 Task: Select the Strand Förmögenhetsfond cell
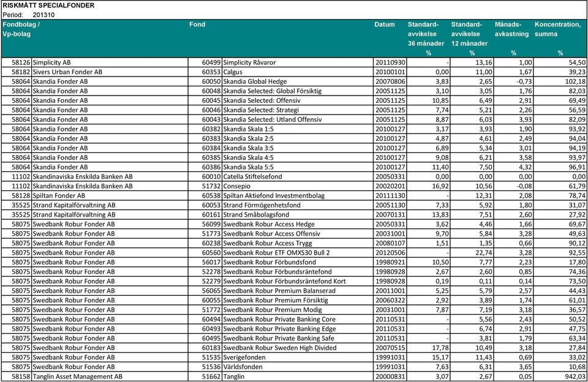(262, 206)
